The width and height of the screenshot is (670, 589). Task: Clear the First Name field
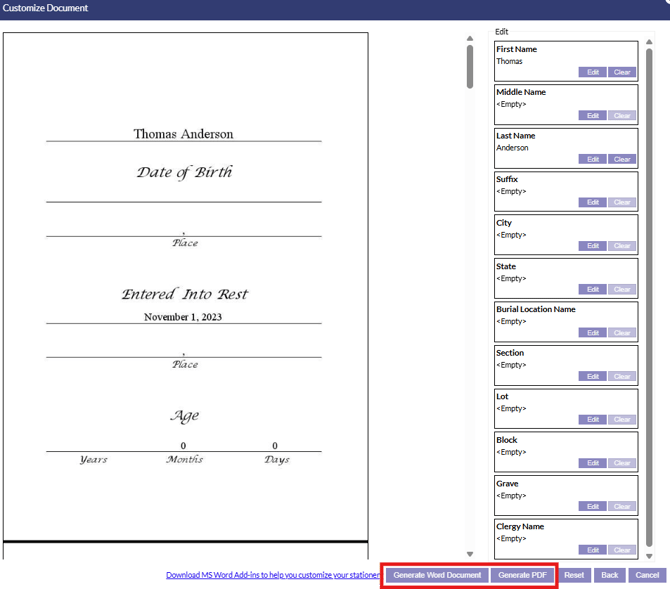point(622,72)
